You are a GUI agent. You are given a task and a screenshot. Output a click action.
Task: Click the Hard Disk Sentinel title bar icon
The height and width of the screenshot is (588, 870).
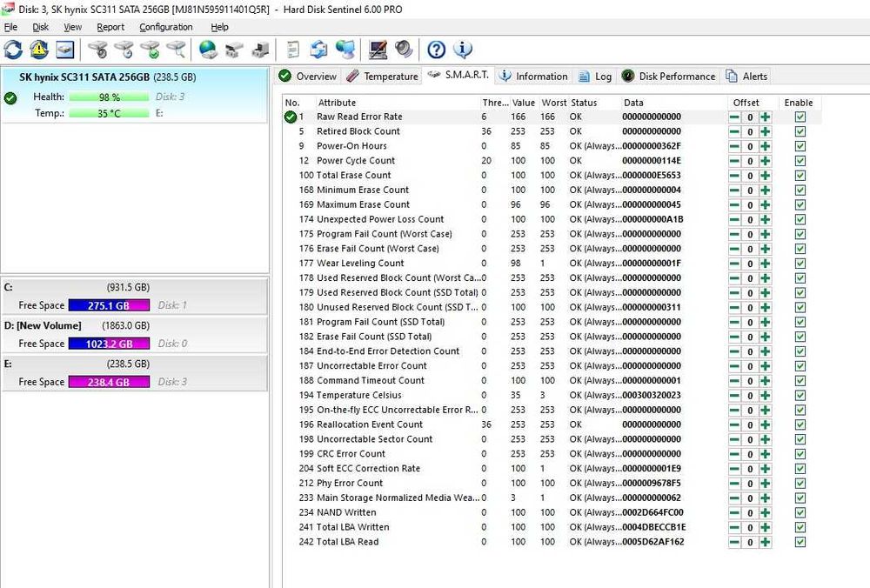[x=8, y=9]
